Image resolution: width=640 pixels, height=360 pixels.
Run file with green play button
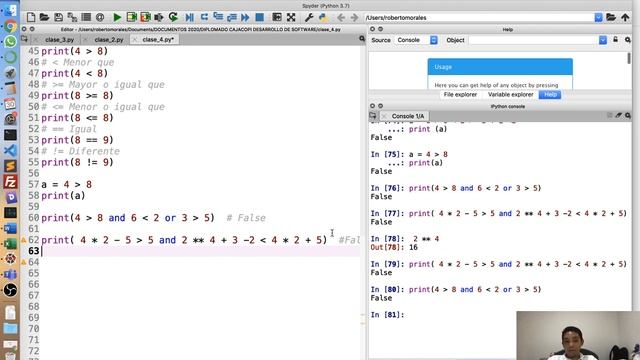tap(117, 17)
